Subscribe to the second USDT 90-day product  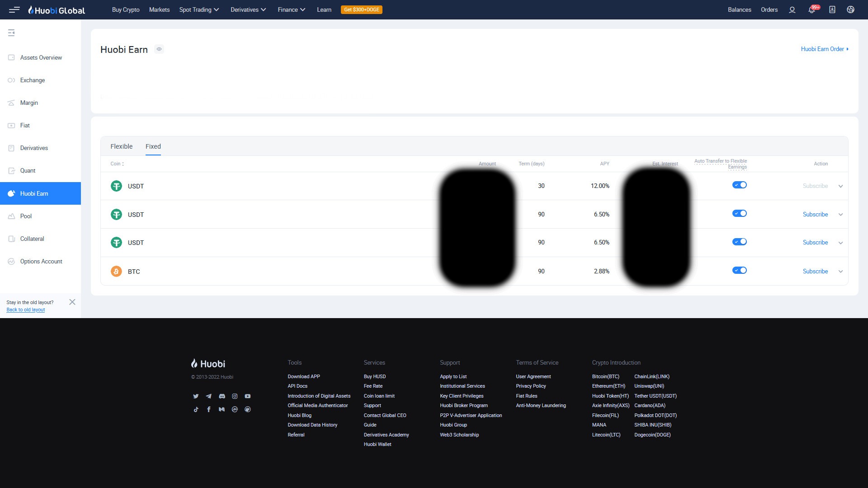point(815,242)
